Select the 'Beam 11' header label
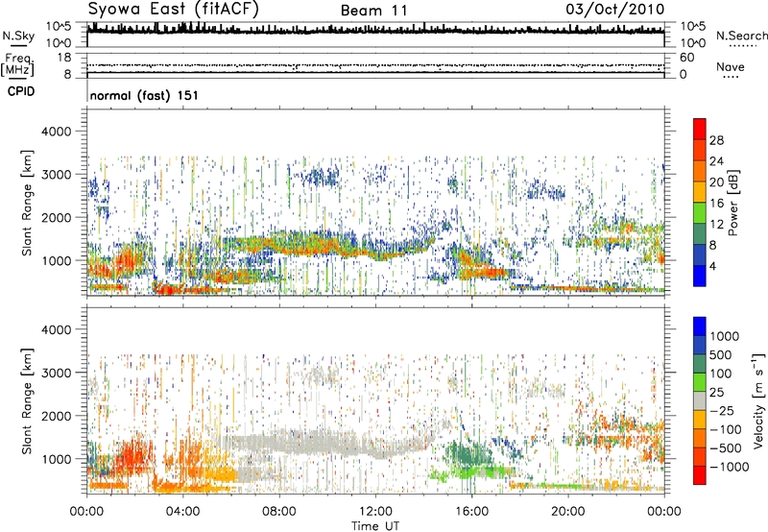Screen dimensions: 768x532 pos(374,11)
